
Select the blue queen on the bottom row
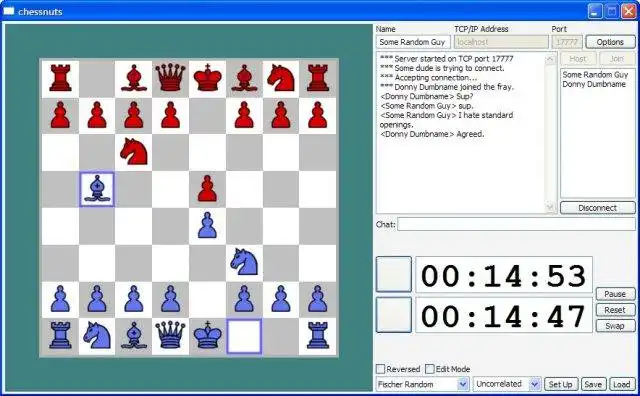[170, 335]
